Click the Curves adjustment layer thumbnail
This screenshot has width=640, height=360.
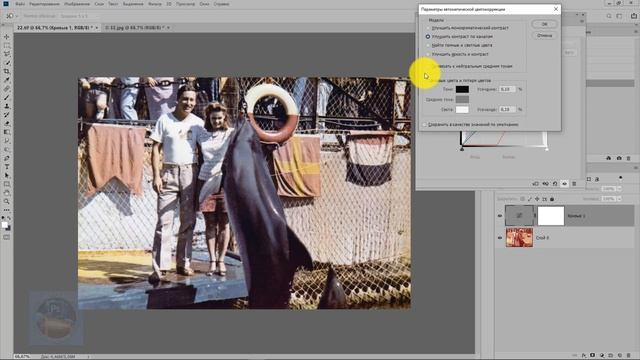coord(519,216)
